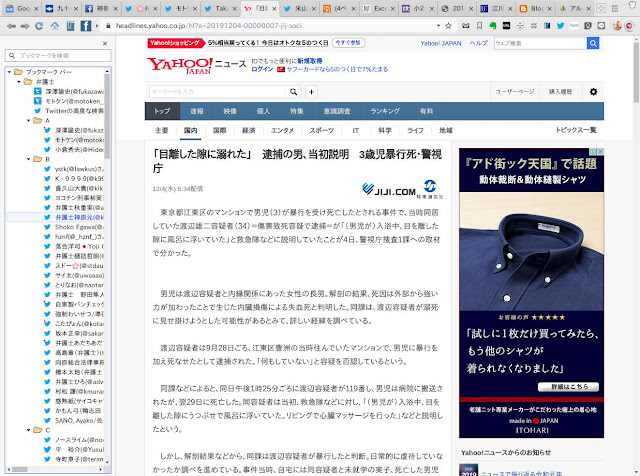Click the 今すぐ参加 button

click(348, 42)
